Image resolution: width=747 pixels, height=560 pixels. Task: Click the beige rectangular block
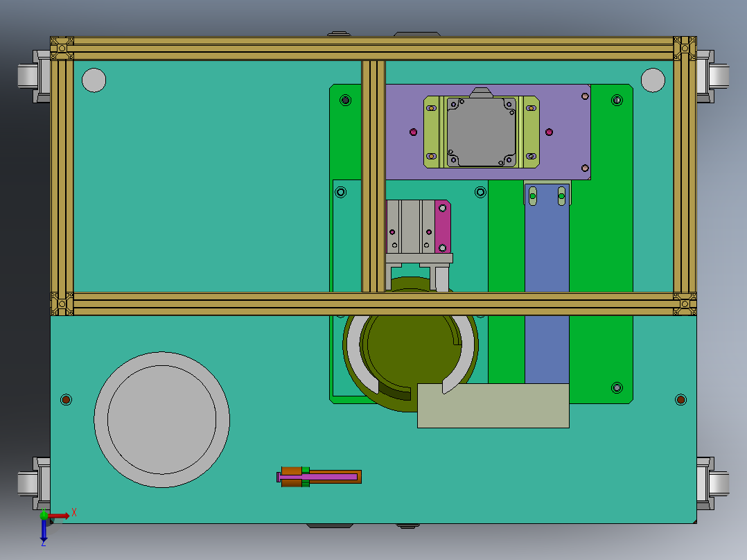(493, 405)
